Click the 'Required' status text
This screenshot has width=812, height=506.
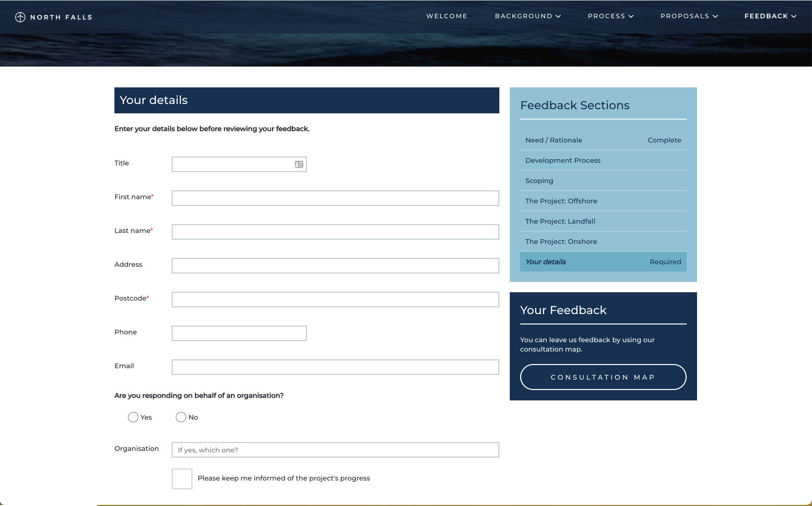coord(665,262)
